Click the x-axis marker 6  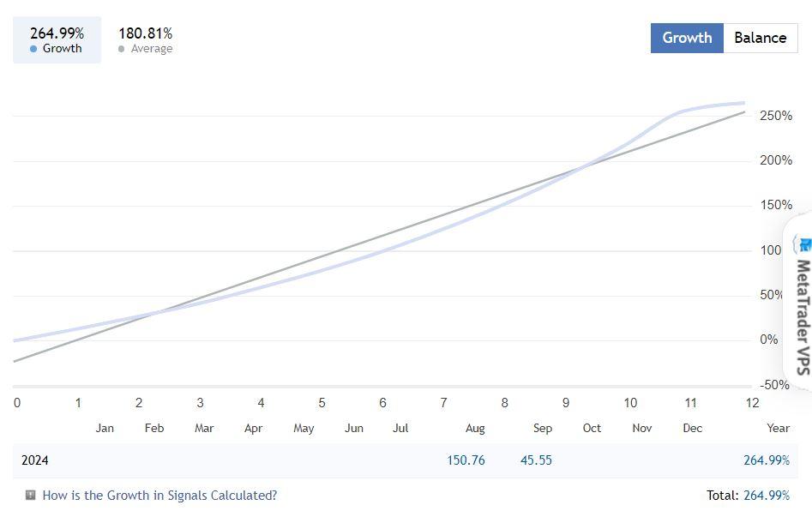coord(382,403)
